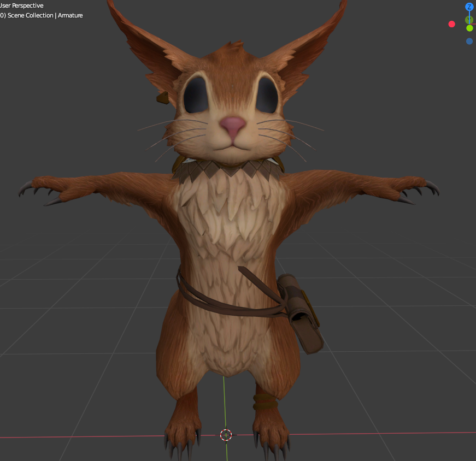Screen dimensions: 476x461
Task: Click the Scene Collection | Armature overlay text
Action: coord(42,15)
